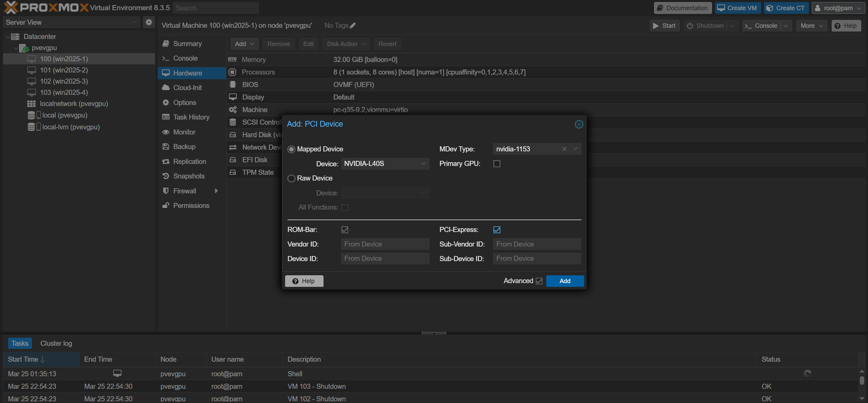Click the TPM State icon
Viewport: 868px width, 403px height.
(x=233, y=172)
